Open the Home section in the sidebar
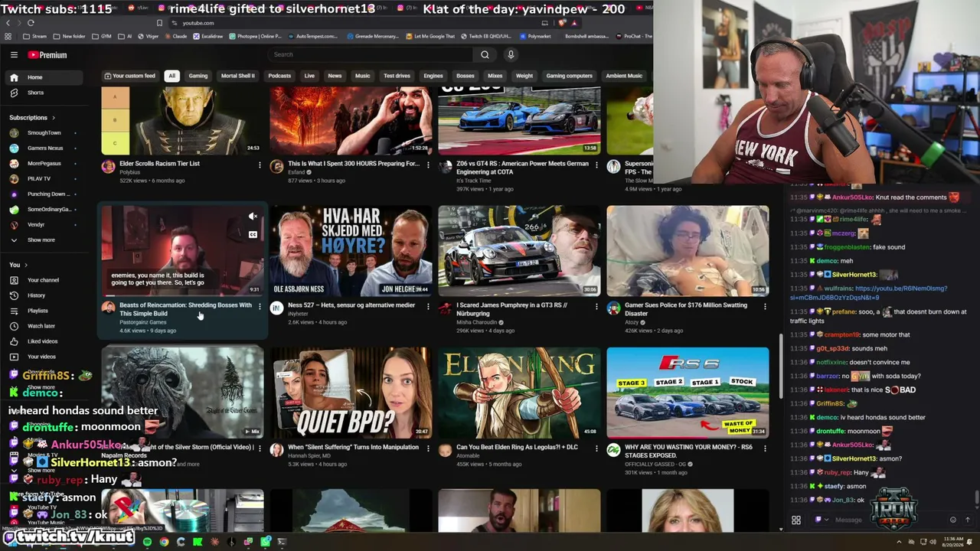 pos(44,77)
